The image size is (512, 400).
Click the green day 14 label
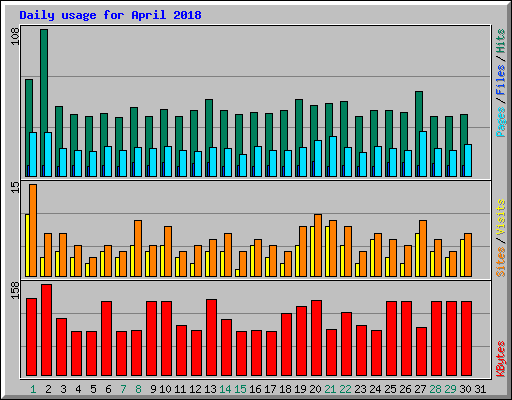click(225, 389)
